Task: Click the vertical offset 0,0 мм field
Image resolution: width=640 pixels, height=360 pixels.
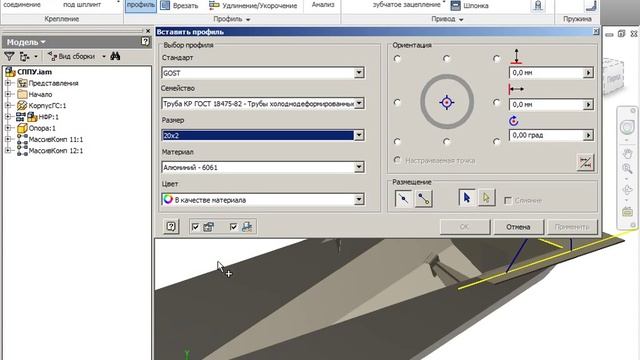Action: pos(546,73)
